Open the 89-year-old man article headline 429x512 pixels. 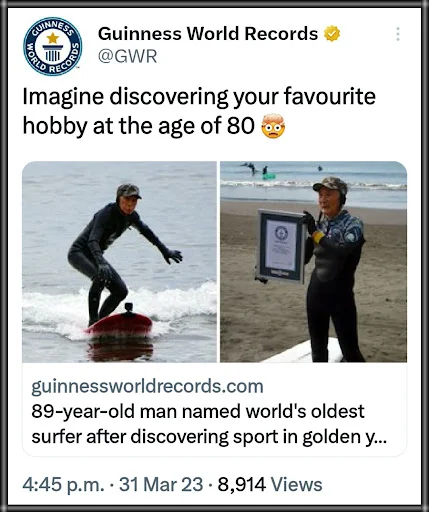click(209, 424)
